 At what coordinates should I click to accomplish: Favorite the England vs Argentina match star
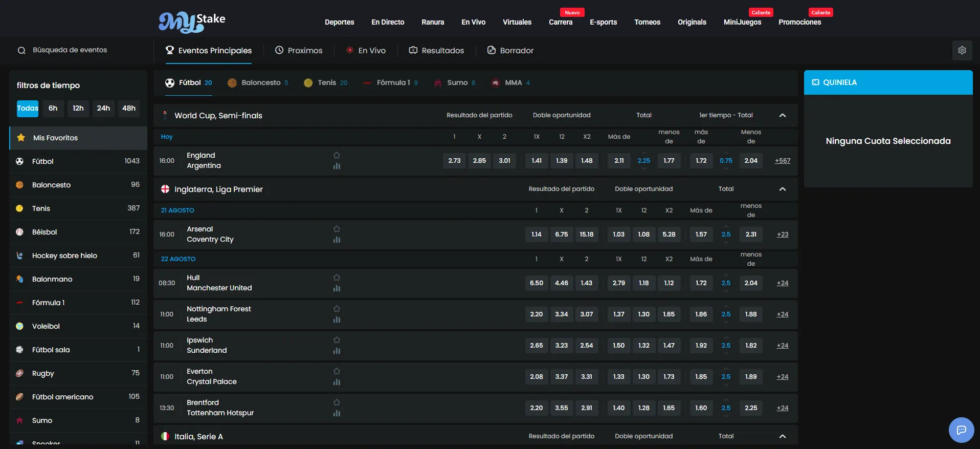point(337,155)
